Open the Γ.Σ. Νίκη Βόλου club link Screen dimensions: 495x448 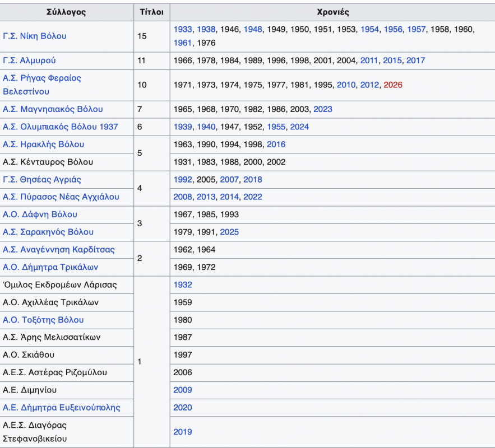[35, 36]
